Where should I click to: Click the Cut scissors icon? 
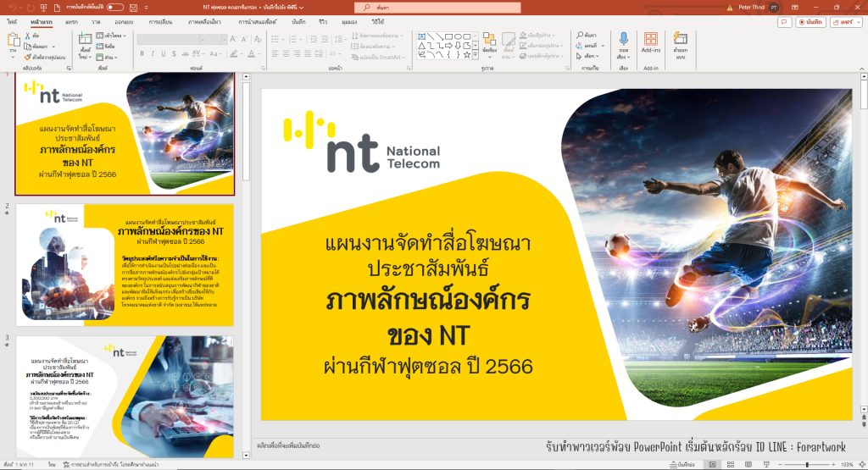(28, 36)
